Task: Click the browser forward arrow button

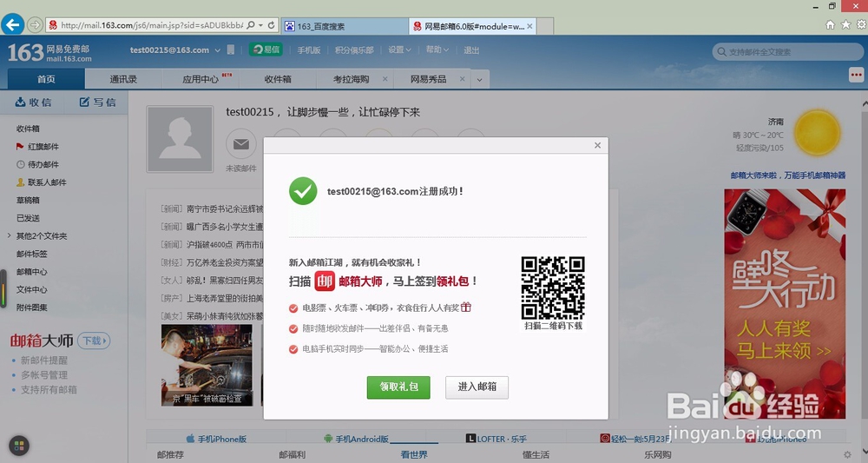Action: pyautogui.click(x=35, y=25)
